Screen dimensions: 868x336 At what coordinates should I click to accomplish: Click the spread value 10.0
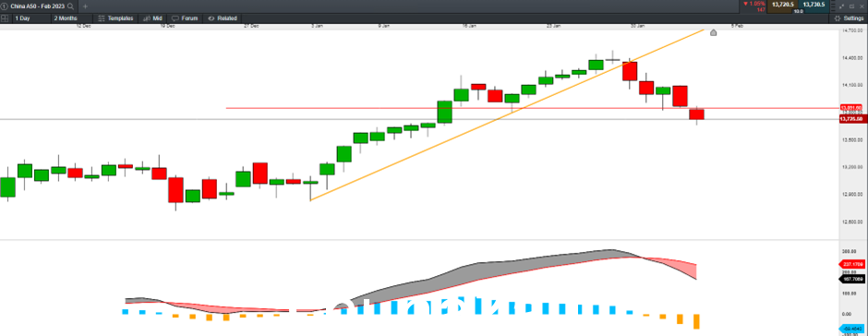click(798, 11)
